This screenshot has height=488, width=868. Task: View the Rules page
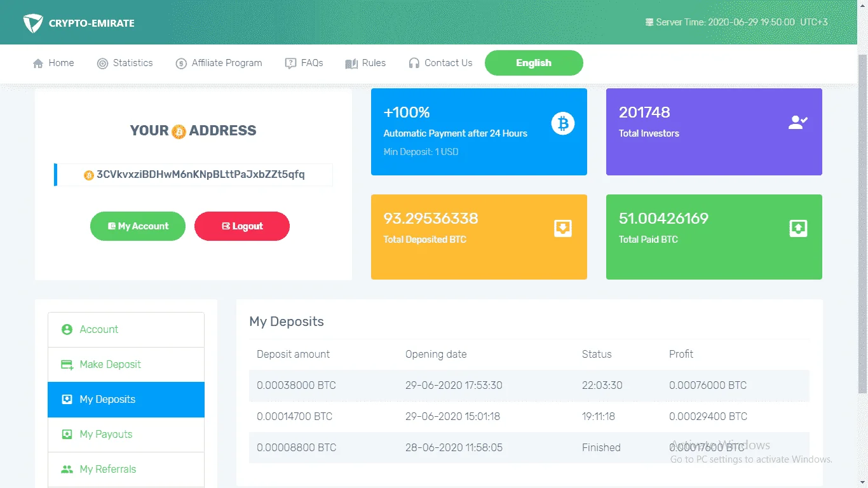(x=365, y=63)
